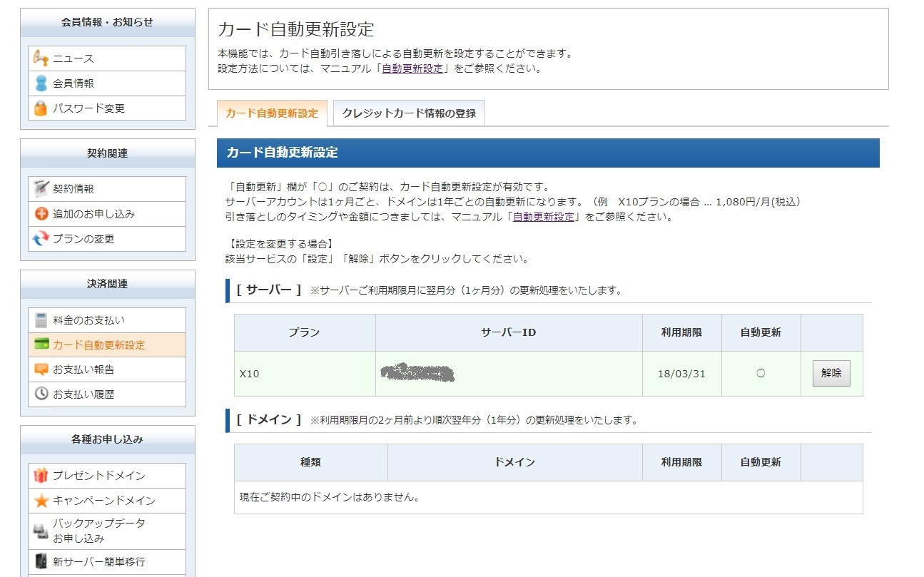Select カード自動更新設定 in sidebar menu

[107, 344]
